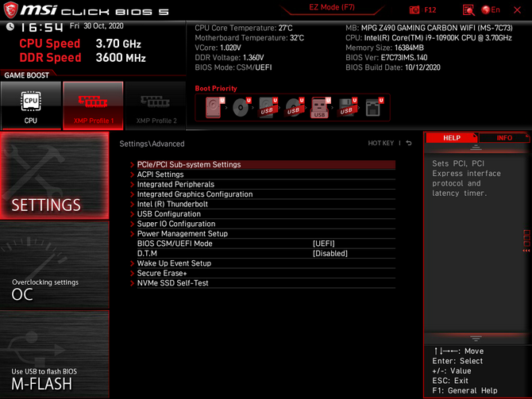Select the hard disk boot priority icon
This screenshot has width=532, height=399.
[214, 107]
